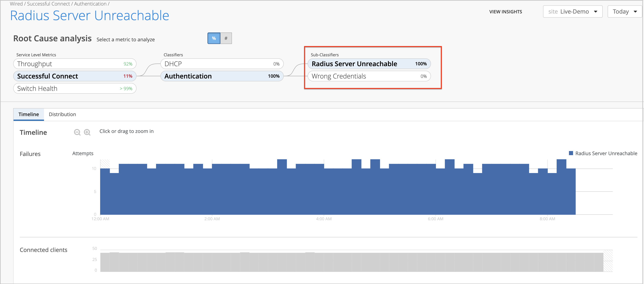
Task: Select the DHCP classifier
Action: coord(222,64)
